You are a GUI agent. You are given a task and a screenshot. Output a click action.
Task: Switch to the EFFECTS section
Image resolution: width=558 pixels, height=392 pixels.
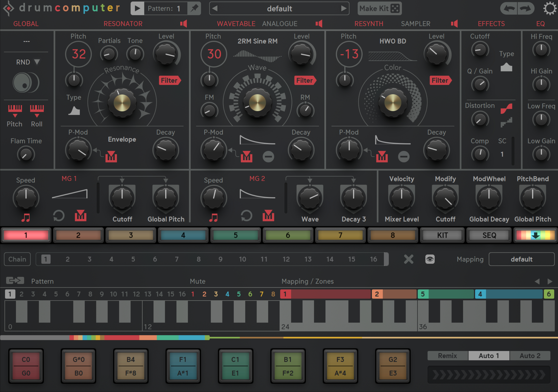[x=491, y=24]
